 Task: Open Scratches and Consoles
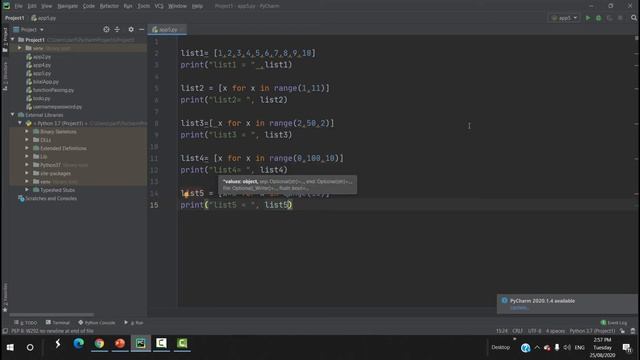pos(51,198)
